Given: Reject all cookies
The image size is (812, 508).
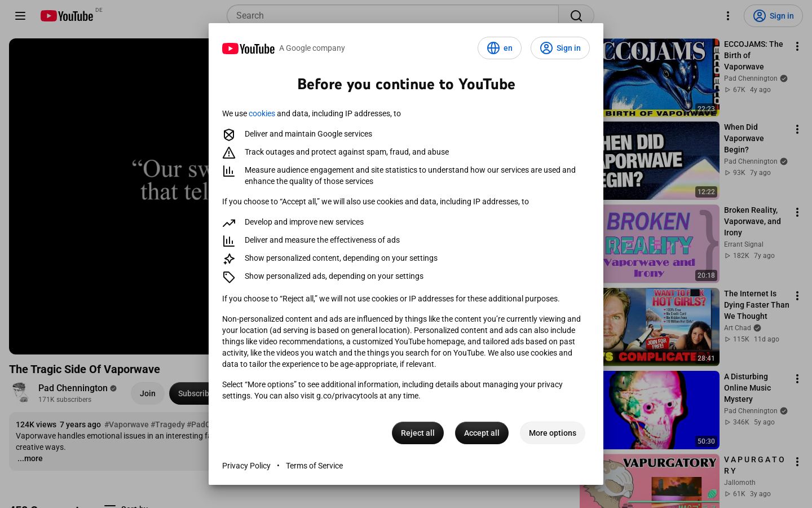Looking at the screenshot, I should (x=418, y=433).
